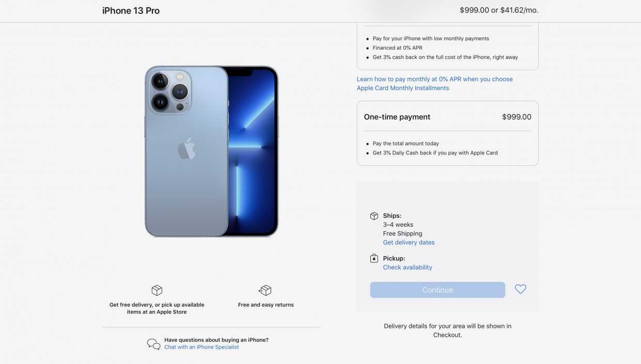Open Apple Card Monthly Installments learn link

(434, 84)
